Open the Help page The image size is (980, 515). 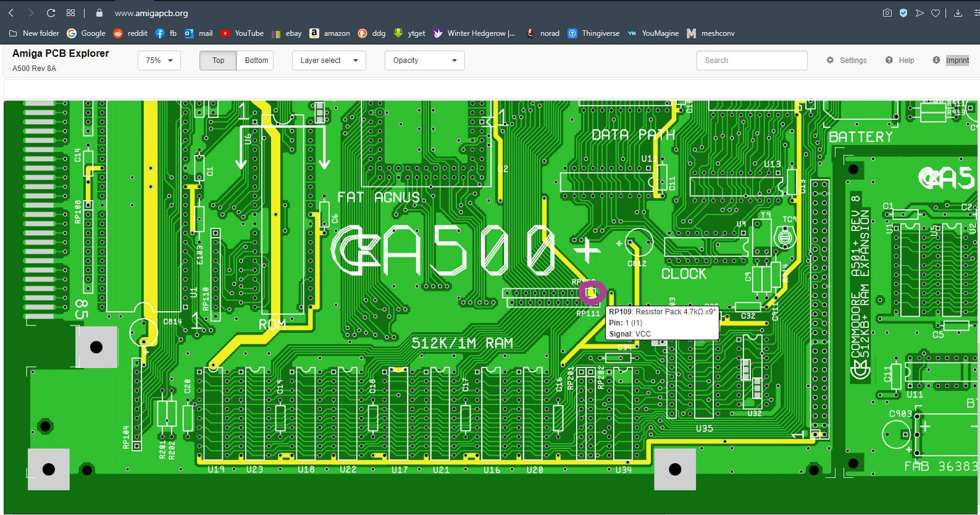point(900,61)
